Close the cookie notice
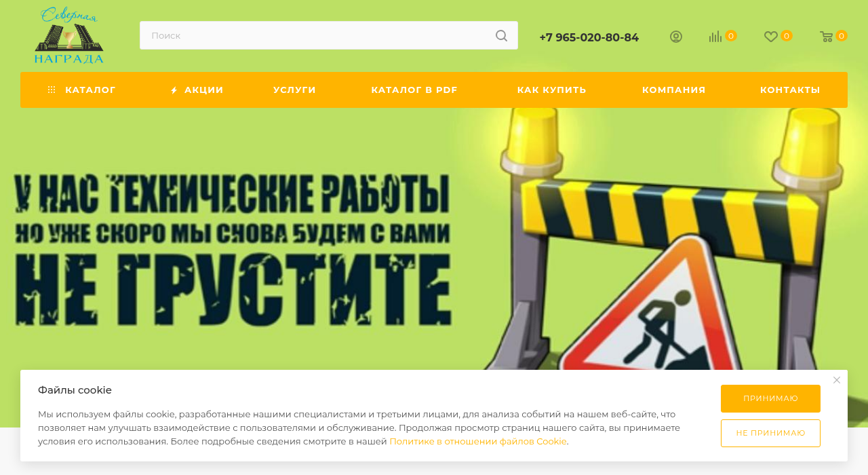Screen dimensions: 868x475 837,380
